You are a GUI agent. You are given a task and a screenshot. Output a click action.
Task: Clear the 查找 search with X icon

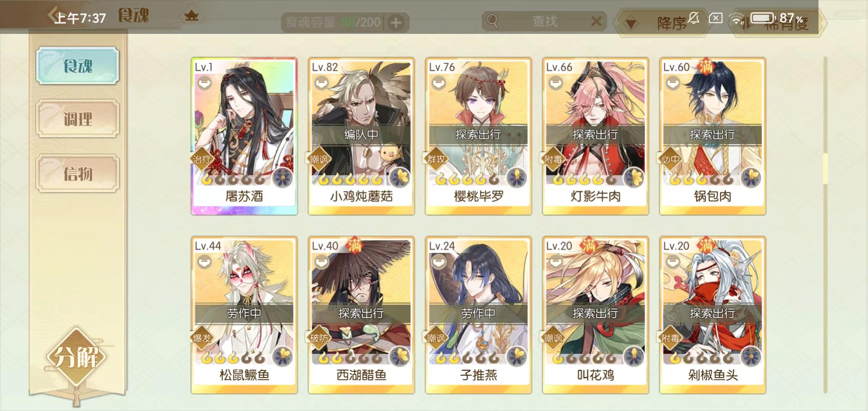point(596,21)
